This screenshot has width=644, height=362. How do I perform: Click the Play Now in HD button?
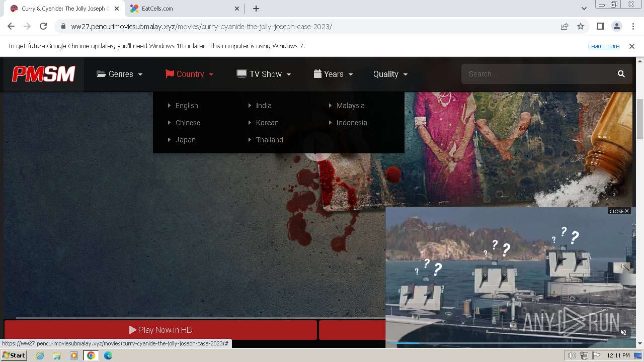click(161, 330)
